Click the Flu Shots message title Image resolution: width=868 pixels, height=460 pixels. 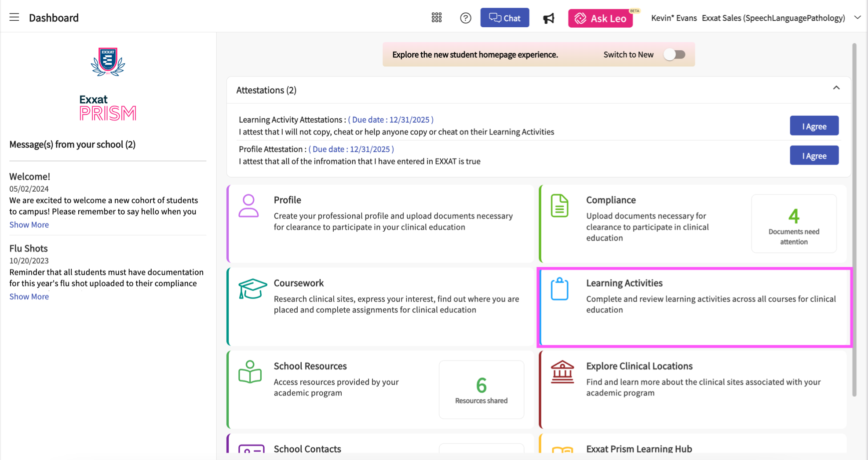[x=29, y=248]
